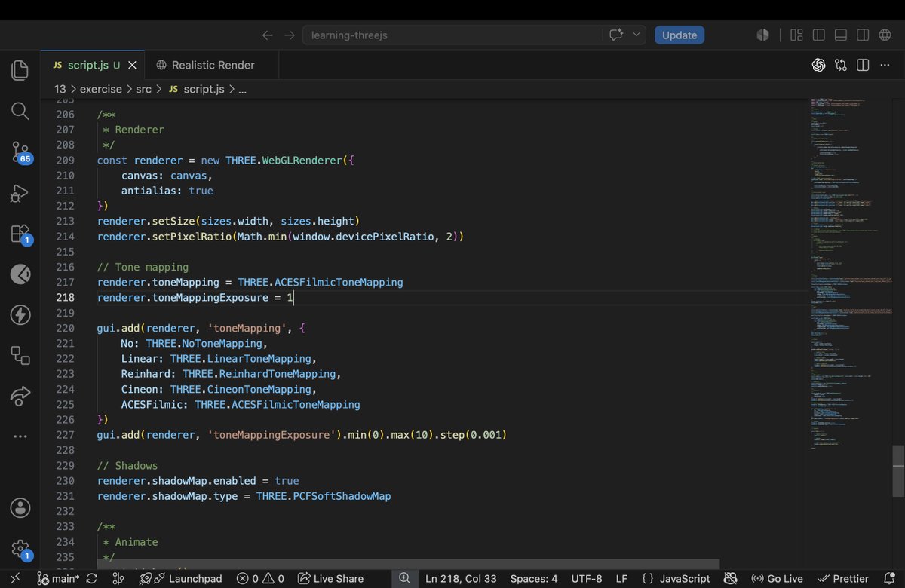Click the zoom magnifier icon in status bar
Viewport: 905px width, 588px height.
click(x=404, y=578)
